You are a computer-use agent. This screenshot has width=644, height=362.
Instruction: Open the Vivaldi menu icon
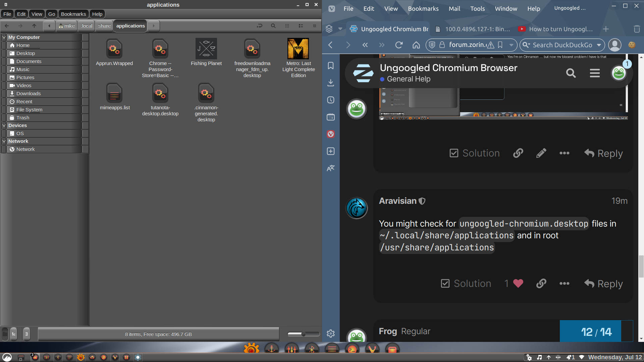pyautogui.click(x=332, y=9)
